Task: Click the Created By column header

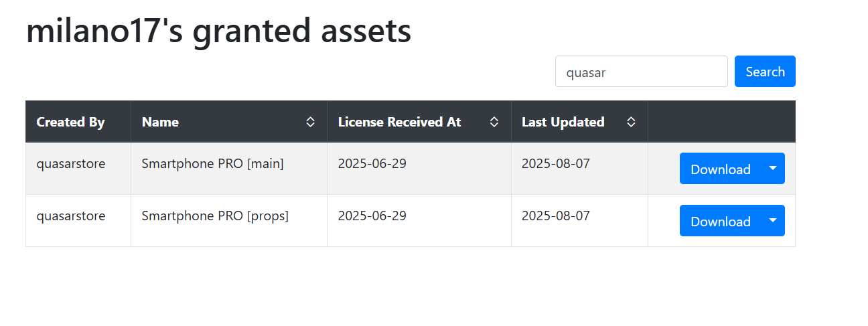Action: pyautogui.click(x=78, y=122)
